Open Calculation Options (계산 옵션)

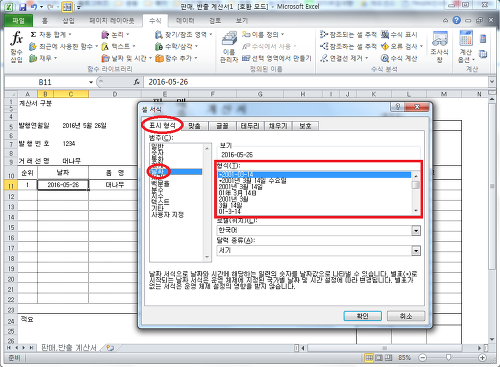point(466,47)
